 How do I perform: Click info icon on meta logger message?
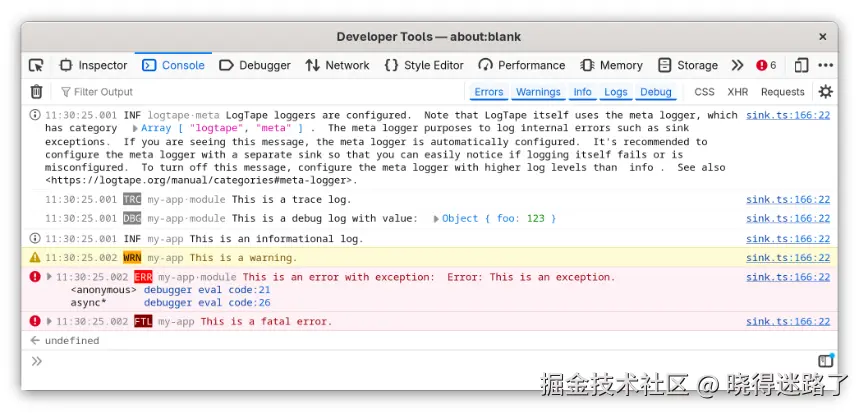35,115
